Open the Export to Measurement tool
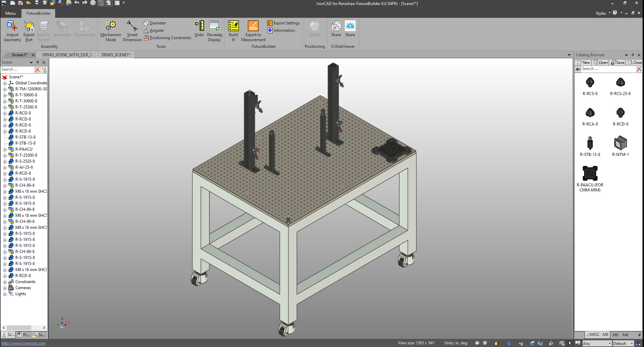Viewport: 644px width, 347px height. [253, 26]
